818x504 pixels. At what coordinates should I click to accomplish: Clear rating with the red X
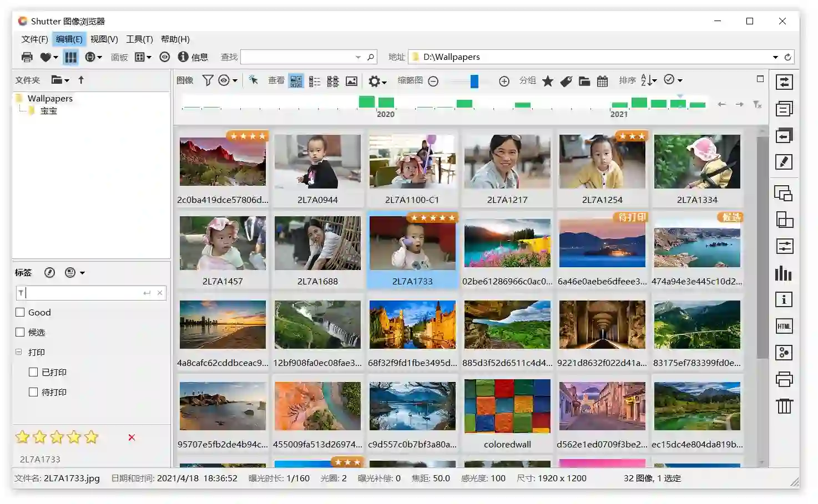coord(132,437)
